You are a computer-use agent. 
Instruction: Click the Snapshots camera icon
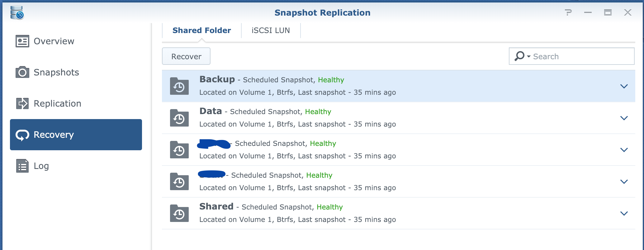(22, 72)
